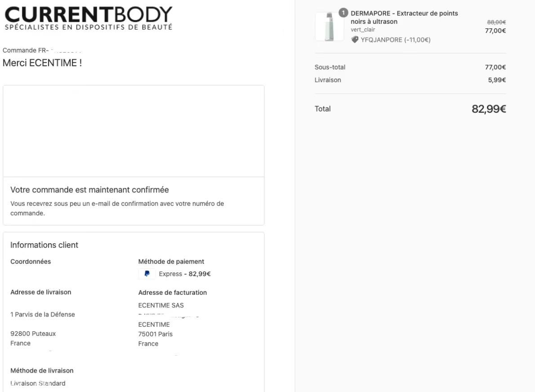
Task: Click the quantity badge on product
Action: point(343,13)
